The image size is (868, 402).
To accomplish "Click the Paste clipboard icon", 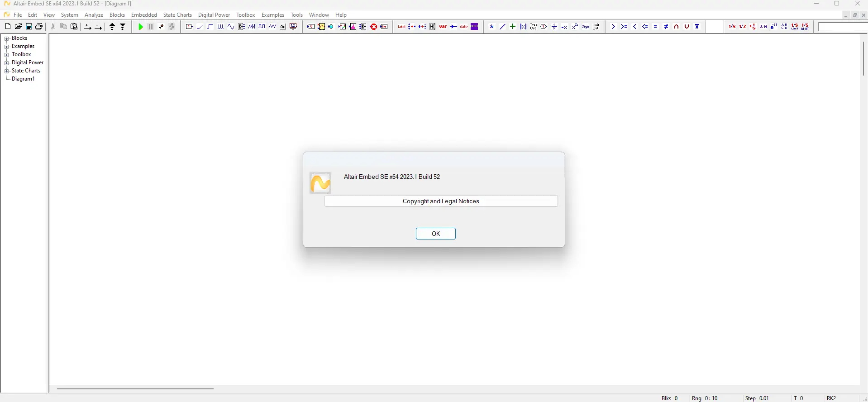I will point(74,27).
